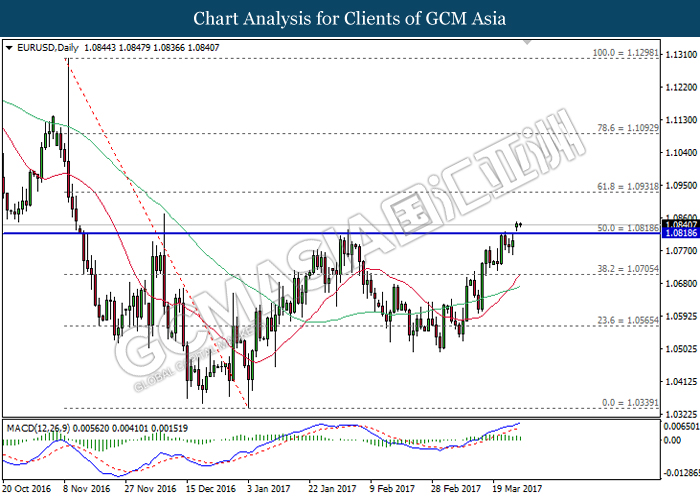Click the MACD axis value 0.006501
Viewport: 700px width, 500px height.
point(681,426)
